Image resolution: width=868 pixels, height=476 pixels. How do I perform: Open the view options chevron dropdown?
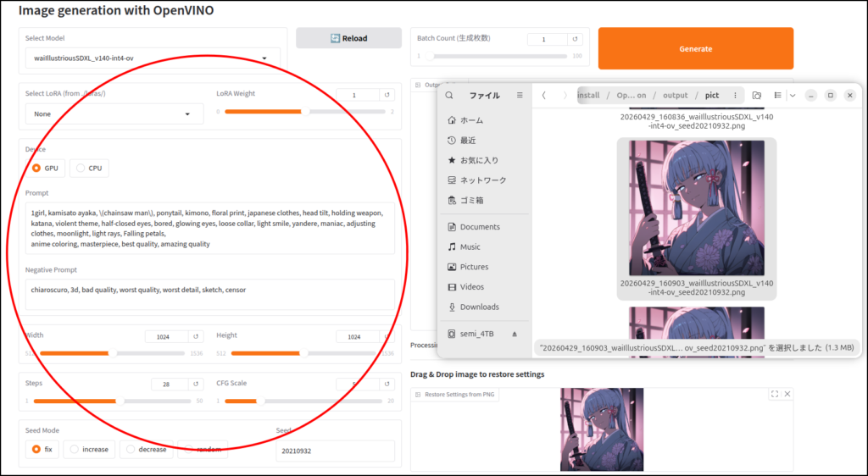(793, 96)
